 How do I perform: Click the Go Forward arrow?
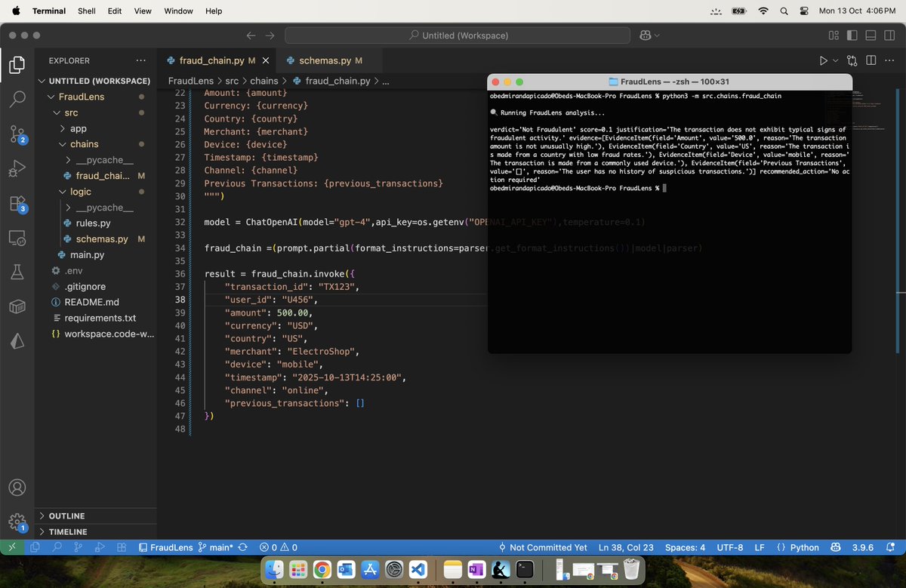[270, 35]
